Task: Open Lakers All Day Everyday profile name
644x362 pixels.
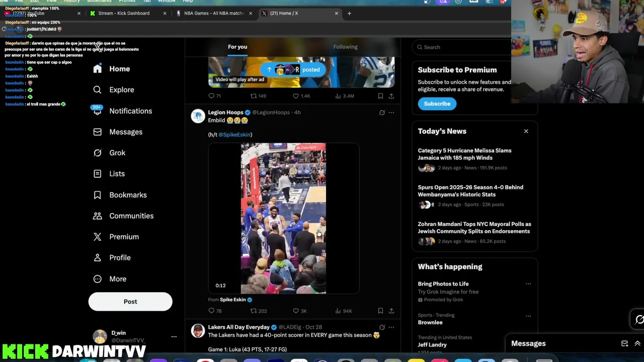Action: [x=238, y=327]
